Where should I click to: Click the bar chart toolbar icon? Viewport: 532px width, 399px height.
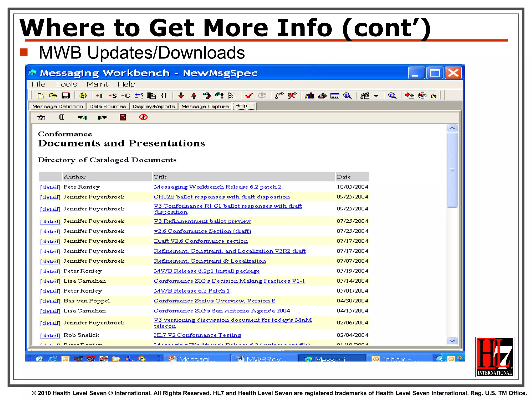point(309,96)
